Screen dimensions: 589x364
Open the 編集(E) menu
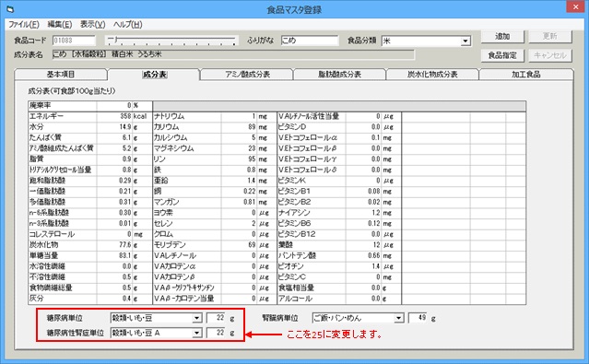(x=60, y=24)
